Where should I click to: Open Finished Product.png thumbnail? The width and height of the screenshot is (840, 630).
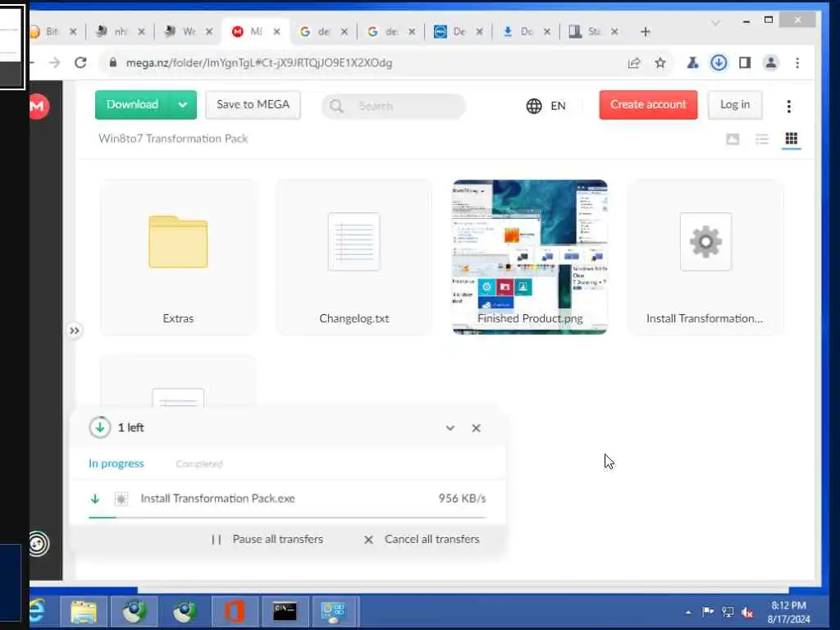click(x=530, y=257)
